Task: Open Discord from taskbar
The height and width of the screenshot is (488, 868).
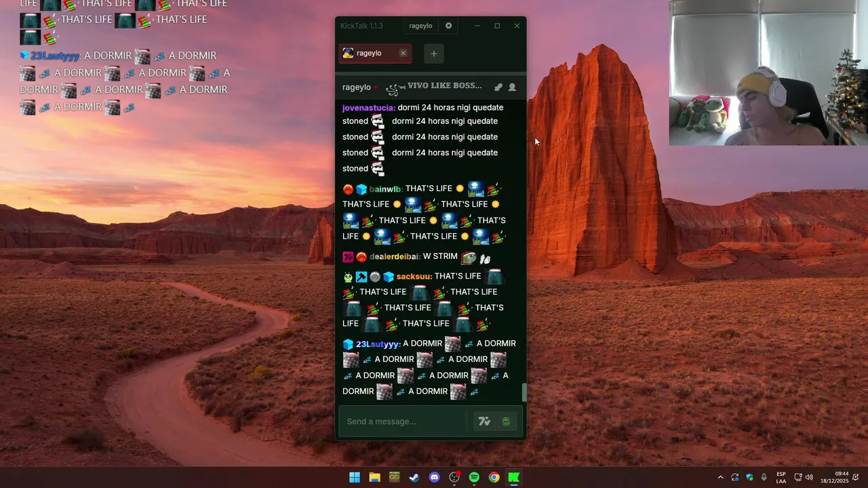Action: (x=435, y=477)
